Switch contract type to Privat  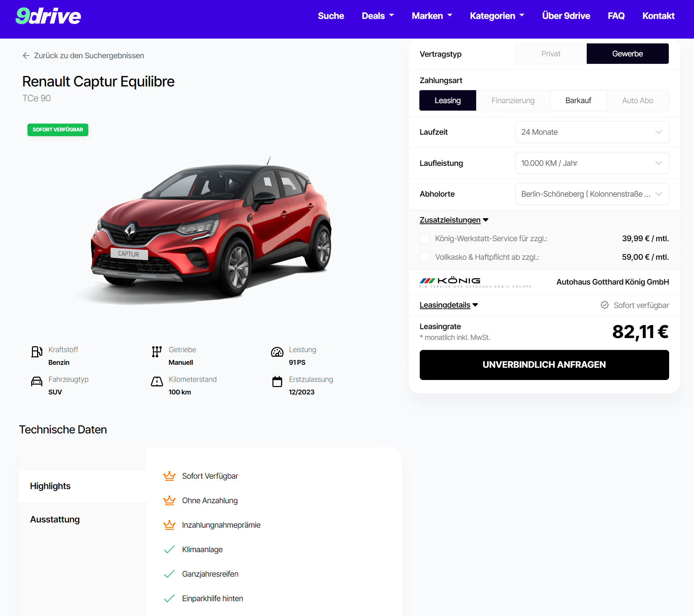point(551,54)
